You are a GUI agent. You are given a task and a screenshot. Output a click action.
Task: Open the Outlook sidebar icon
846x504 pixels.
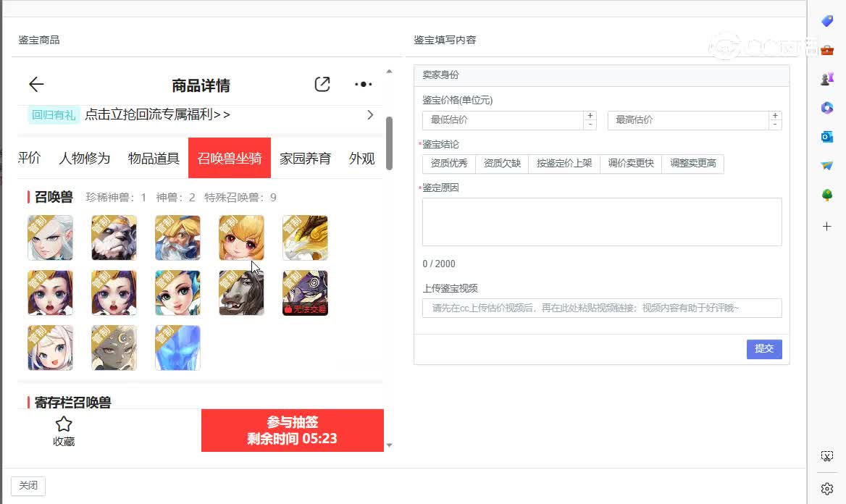click(x=826, y=137)
